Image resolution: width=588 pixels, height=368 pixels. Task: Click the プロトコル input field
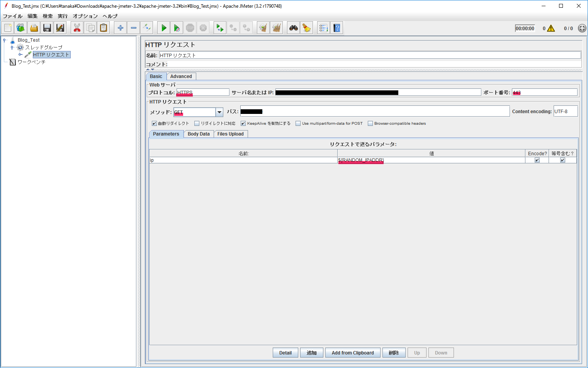coord(203,92)
